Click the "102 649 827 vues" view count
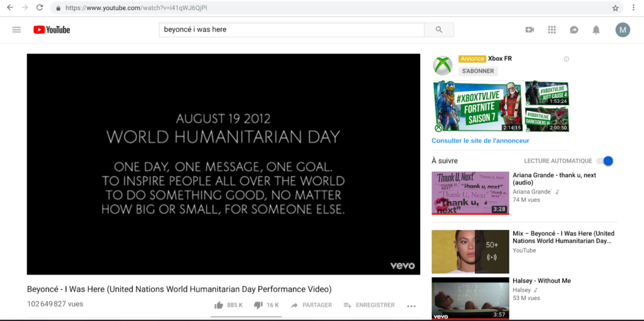 [55, 304]
